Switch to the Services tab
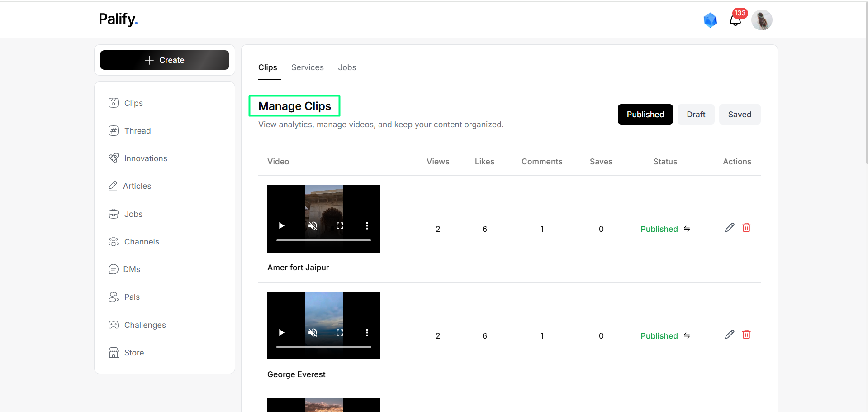Image resolution: width=868 pixels, height=412 pixels. tap(308, 67)
